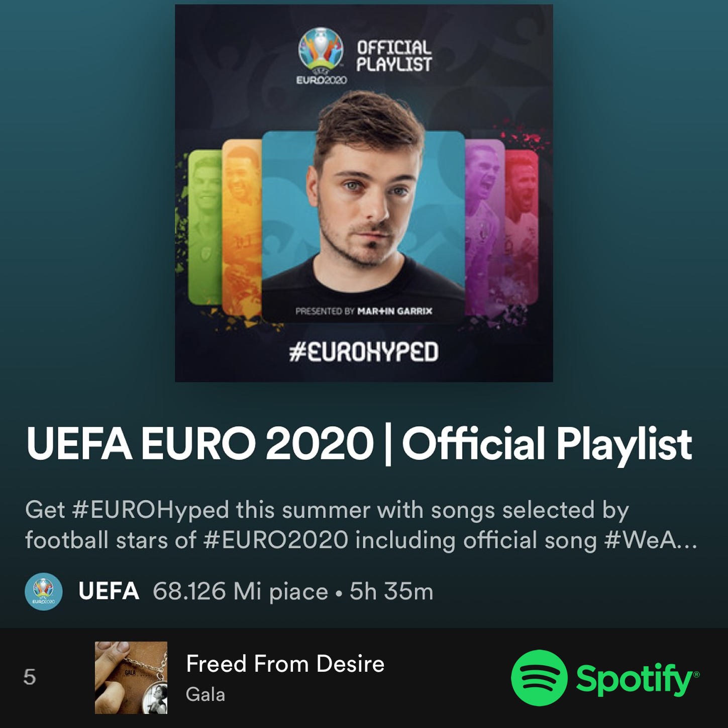Play the track Freed From Desire
Screen dimensions: 728x728
point(285,664)
